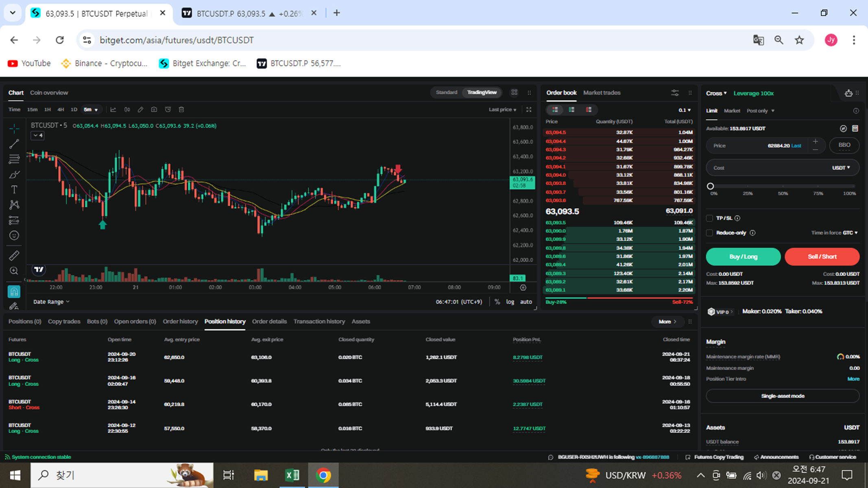Open the chart patterns tool
868x488 pixels.
coord(14,205)
